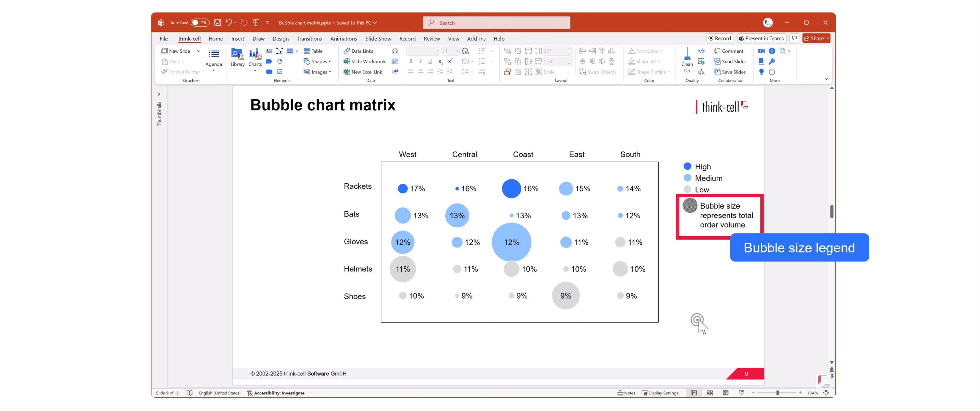Image resolution: width=980 pixels, height=411 pixels.
Task: Click the think-cell info icon
Action: click(771, 51)
